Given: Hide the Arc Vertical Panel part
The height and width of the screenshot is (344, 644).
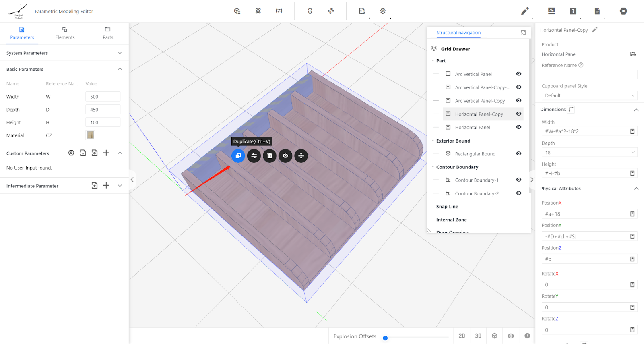Looking at the screenshot, I should pos(518,74).
